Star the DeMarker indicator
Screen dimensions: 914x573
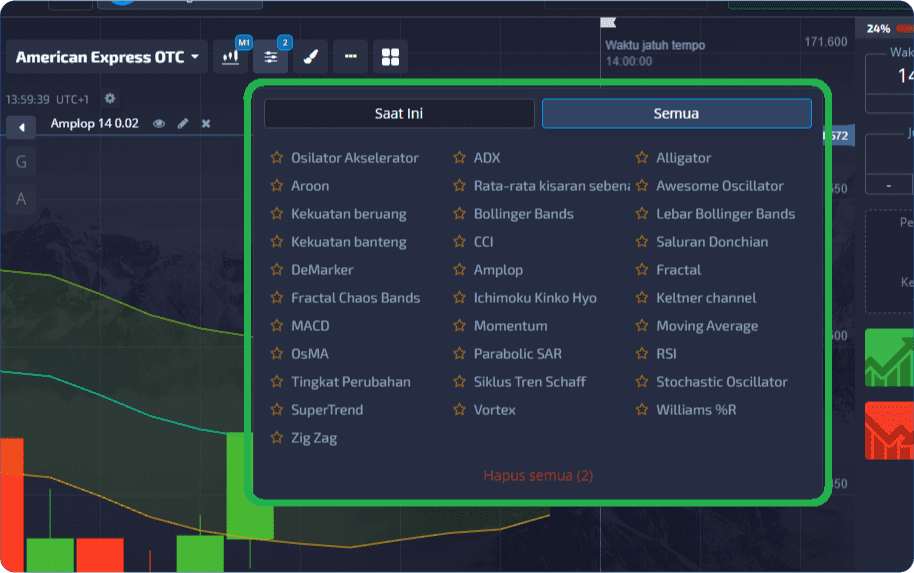[x=277, y=269]
